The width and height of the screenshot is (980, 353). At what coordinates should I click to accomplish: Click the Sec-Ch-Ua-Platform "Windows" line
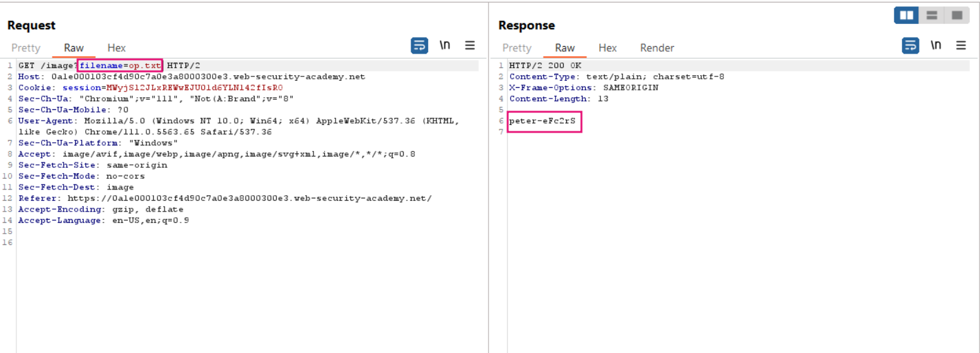pos(98,143)
